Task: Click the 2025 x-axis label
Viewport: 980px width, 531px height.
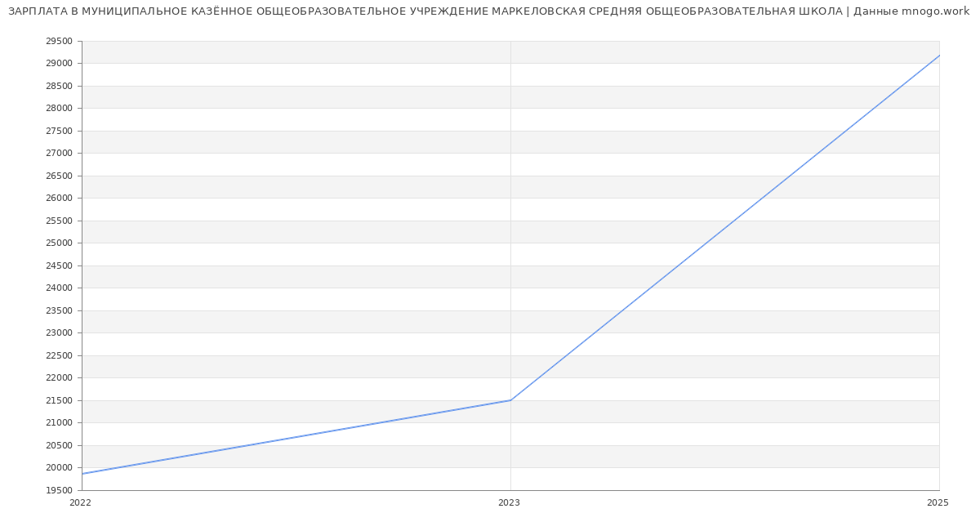Action: [x=938, y=503]
